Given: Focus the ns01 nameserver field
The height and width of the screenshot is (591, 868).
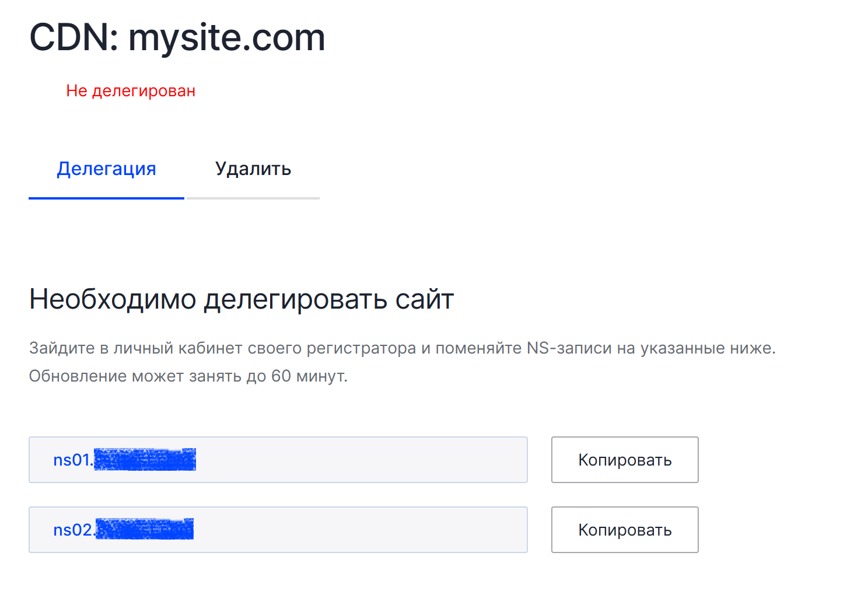Looking at the screenshot, I should pyautogui.click(x=278, y=460).
